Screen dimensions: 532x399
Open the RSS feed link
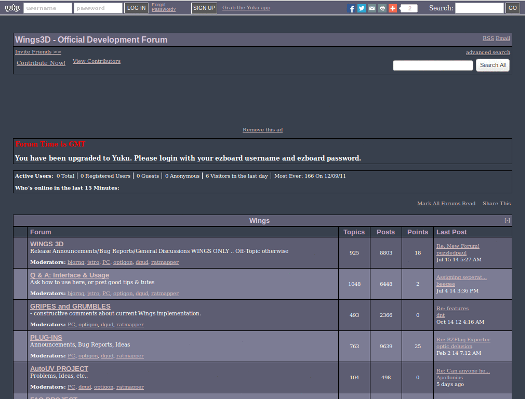(488, 38)
